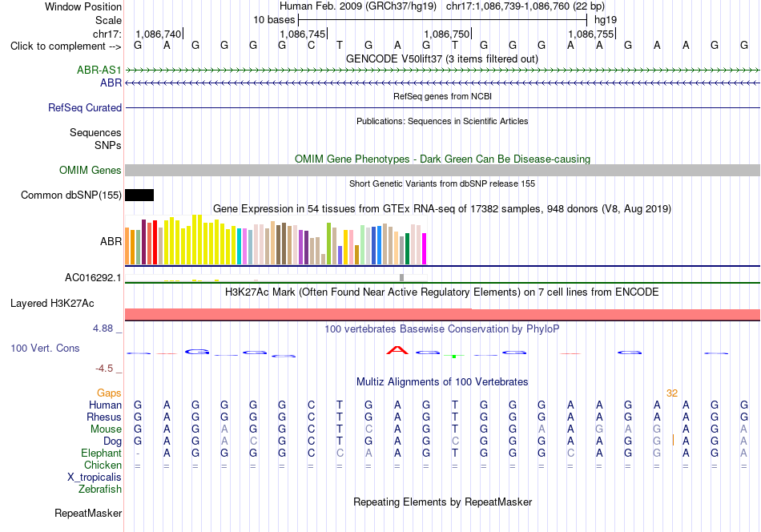Click the Dog species label
Screen dimensions: 761x532
(113, 441)
